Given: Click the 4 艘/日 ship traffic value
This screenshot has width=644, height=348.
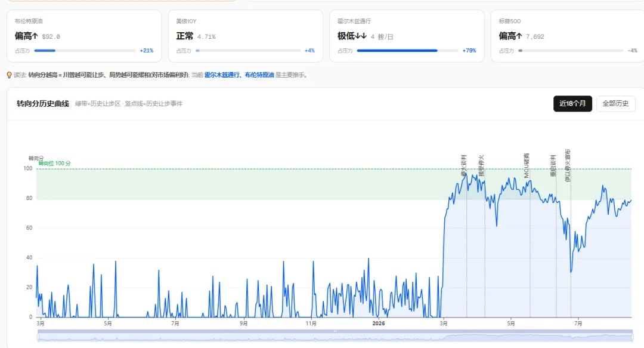Looking at the screenshot, I should click(382, 36).
